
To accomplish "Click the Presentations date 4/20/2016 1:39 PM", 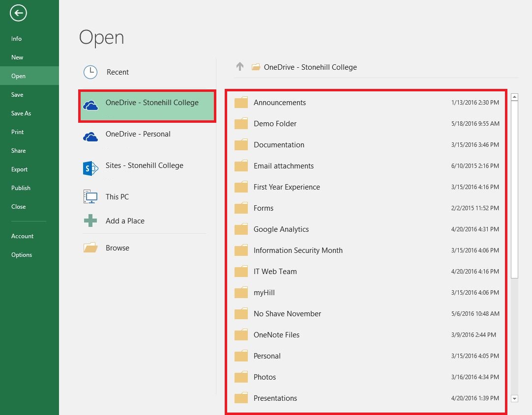I will 475,398.
